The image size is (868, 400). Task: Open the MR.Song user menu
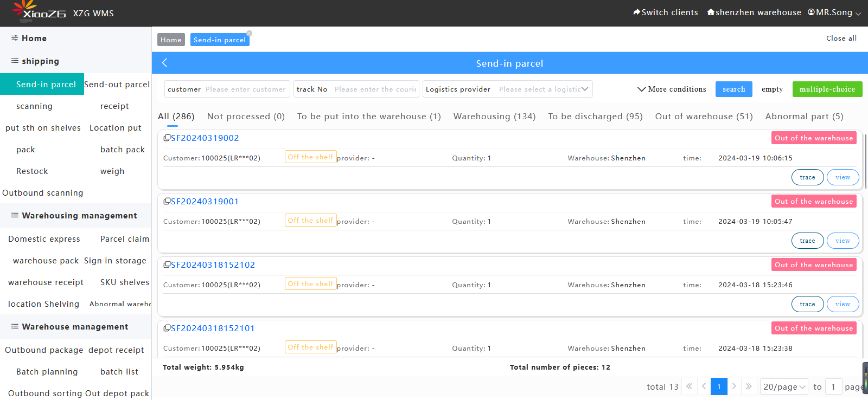834,12
